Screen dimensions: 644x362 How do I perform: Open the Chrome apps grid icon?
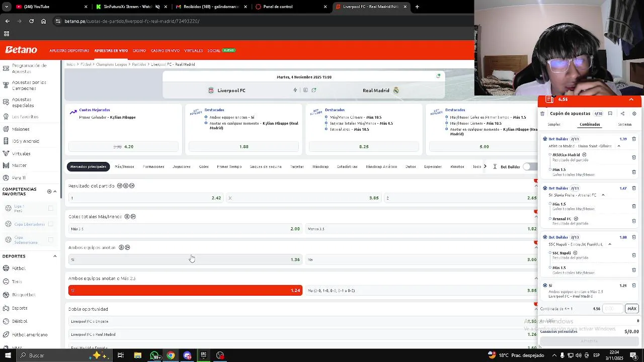pos(7,34)
